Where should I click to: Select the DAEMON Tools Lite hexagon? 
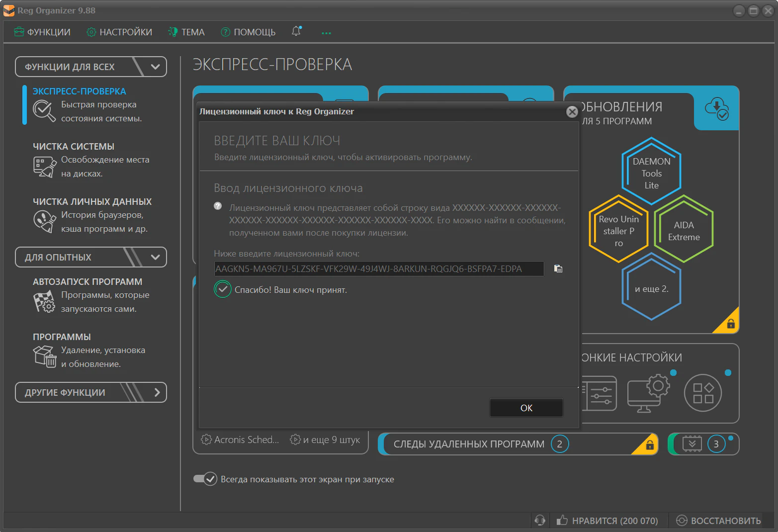(651, 172)
